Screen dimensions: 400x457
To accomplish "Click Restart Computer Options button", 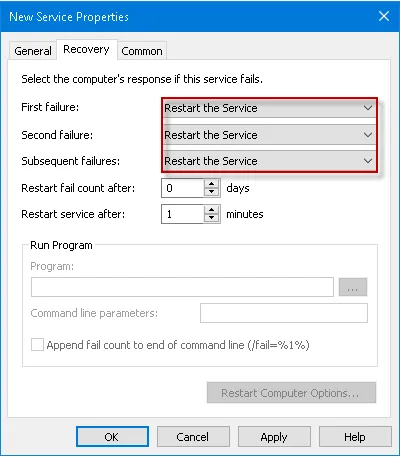I will (291, 393).
